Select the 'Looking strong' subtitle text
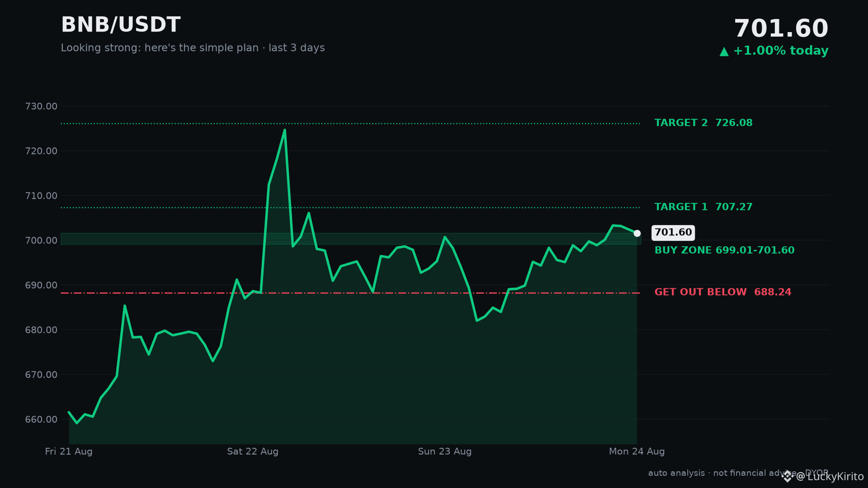 tap(193, 48)
